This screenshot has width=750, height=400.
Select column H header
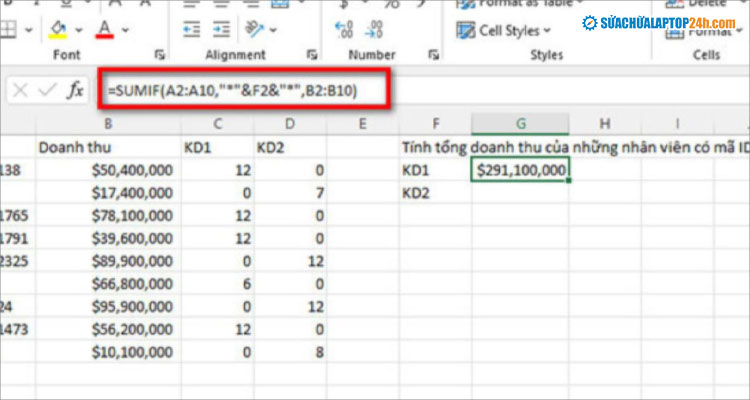pos(605,124)
